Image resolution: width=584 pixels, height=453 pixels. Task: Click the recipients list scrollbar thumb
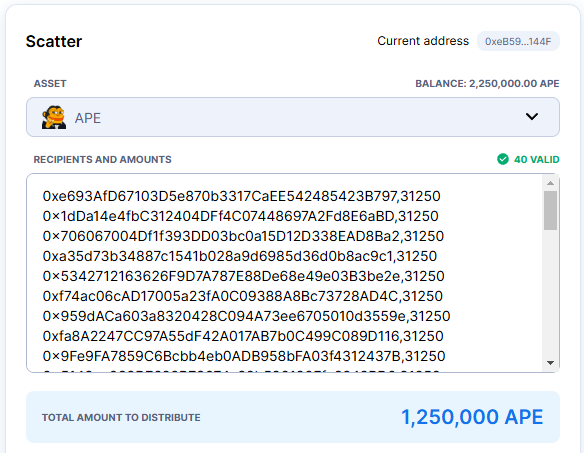click(x=550, y=210)
